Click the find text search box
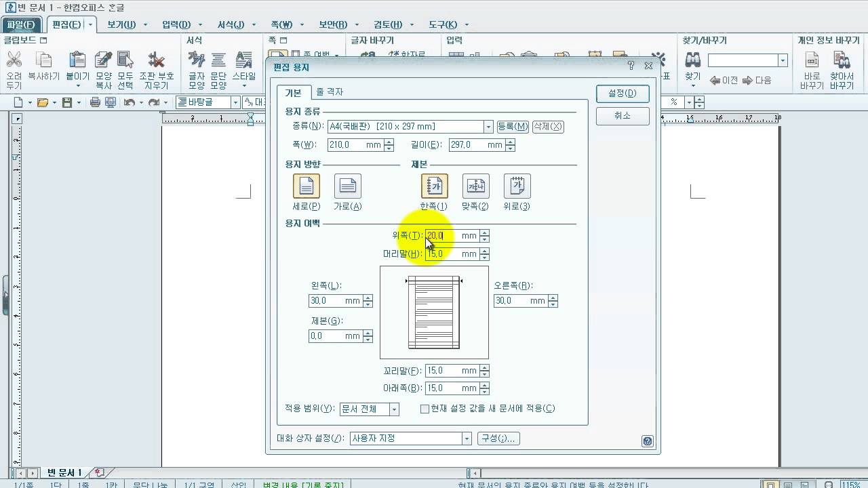Screen dimensions: 868x488 point(743,61)
